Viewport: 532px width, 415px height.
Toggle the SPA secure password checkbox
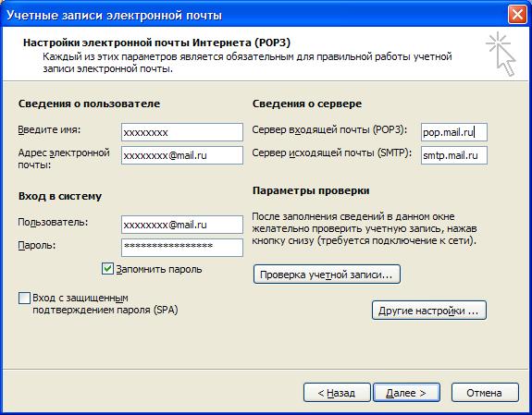tap(24, 298)
